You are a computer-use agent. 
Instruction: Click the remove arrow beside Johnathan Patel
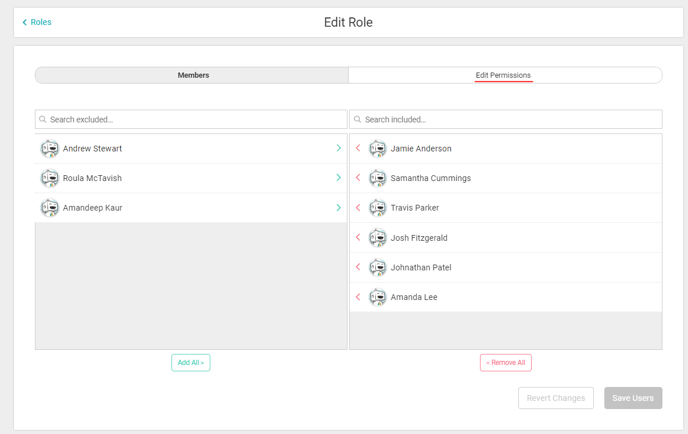[358, 267]
